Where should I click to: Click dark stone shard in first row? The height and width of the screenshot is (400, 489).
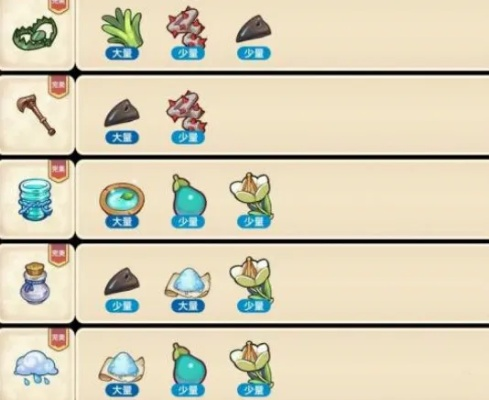pos(254,29)
